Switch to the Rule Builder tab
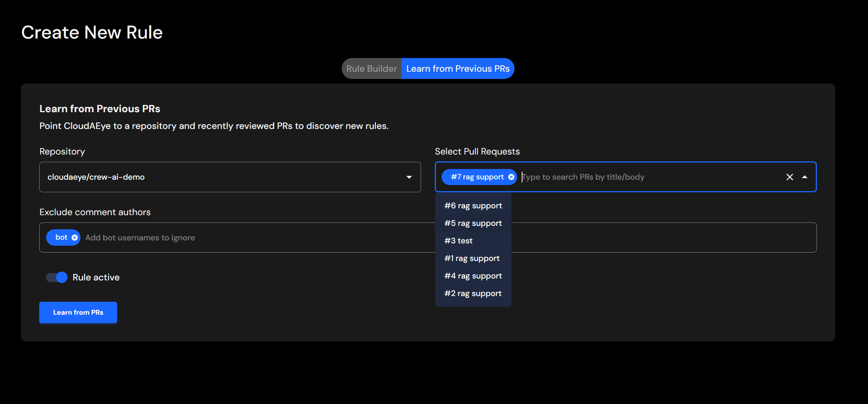The width and height of the screenshot is (868, 404). point(371,69)
